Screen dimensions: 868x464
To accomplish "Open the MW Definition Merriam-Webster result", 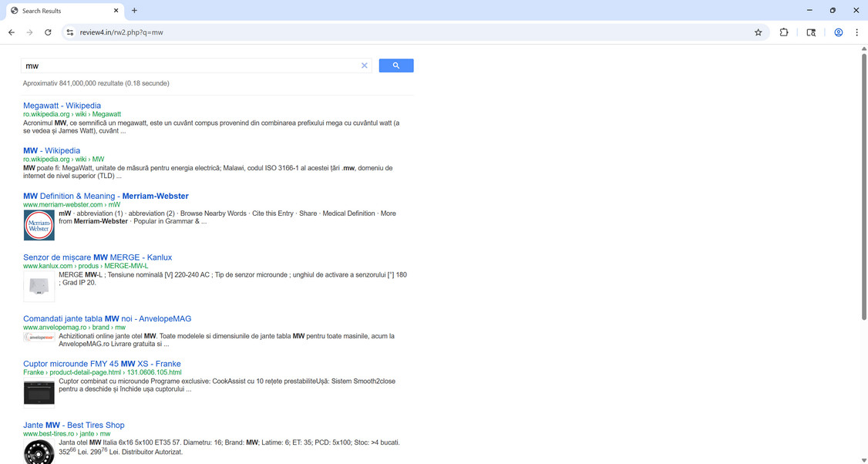I will (105, 196).
